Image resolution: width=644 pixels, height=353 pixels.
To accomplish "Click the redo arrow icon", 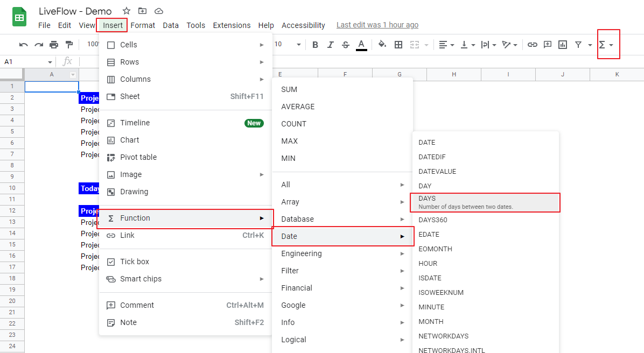I will (x=39, y=45).
